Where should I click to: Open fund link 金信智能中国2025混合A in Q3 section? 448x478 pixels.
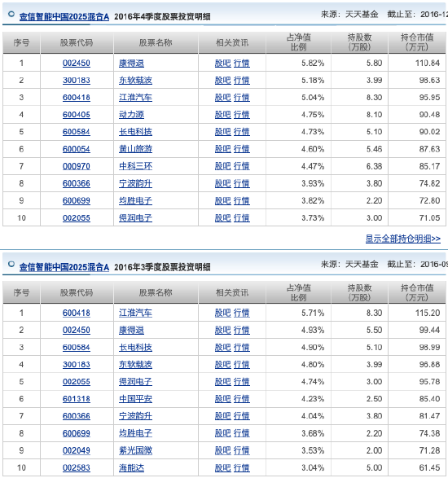(x=64, y=267)
